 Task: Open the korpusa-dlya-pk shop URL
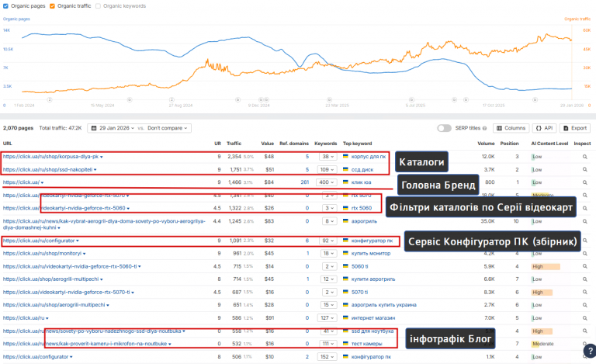[x=50, y=157]
